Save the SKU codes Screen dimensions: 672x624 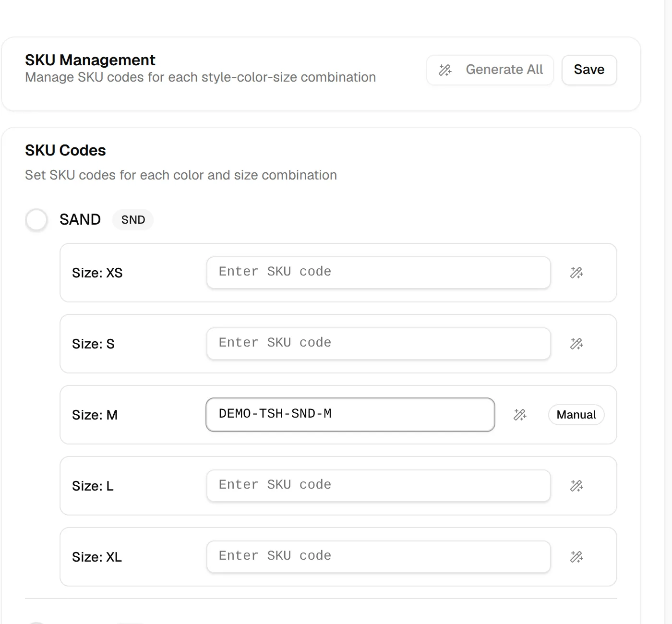pos(589,70)
